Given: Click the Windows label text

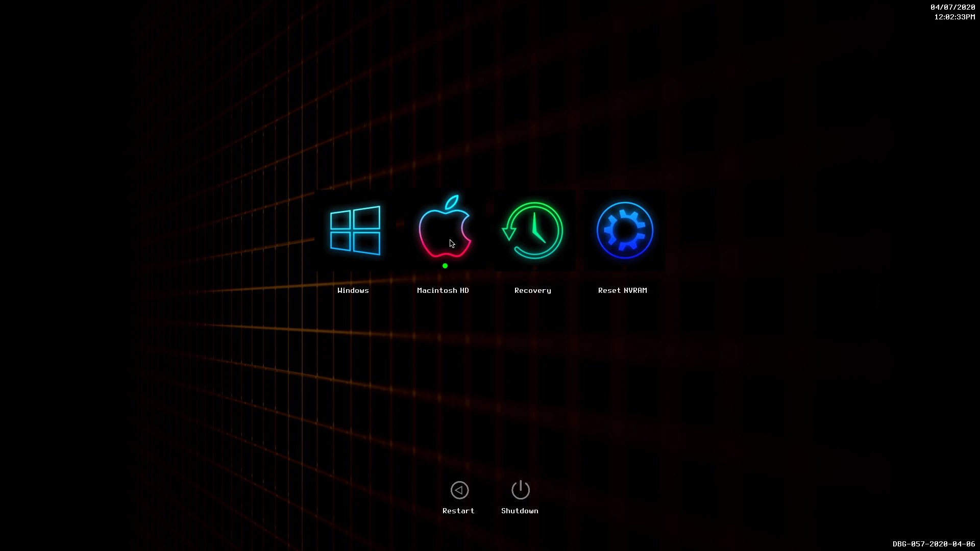Looking at the screenshot, I should [x=353, y=290].
